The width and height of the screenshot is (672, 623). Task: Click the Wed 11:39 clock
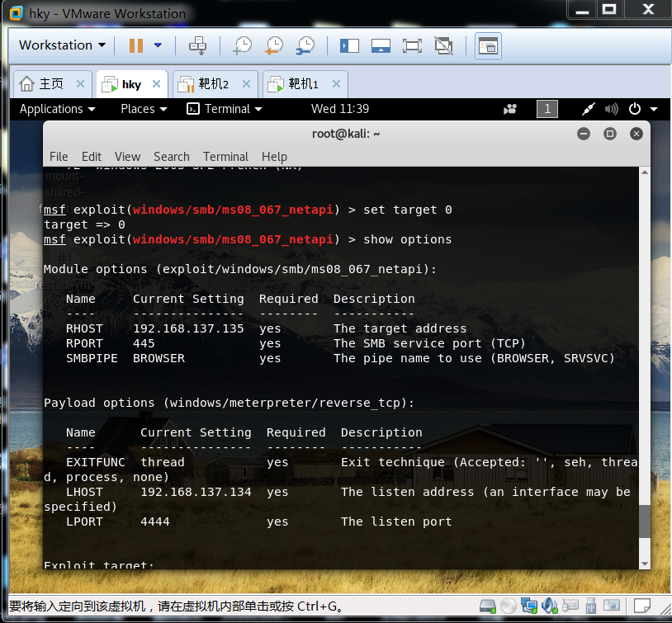point(340,109)
